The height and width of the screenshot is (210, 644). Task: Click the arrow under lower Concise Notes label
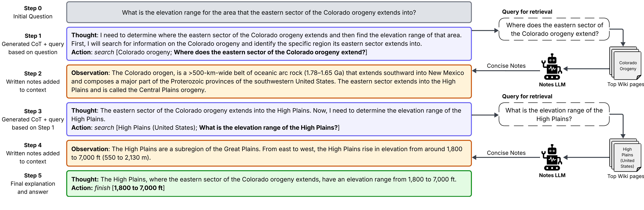(506, 157)
